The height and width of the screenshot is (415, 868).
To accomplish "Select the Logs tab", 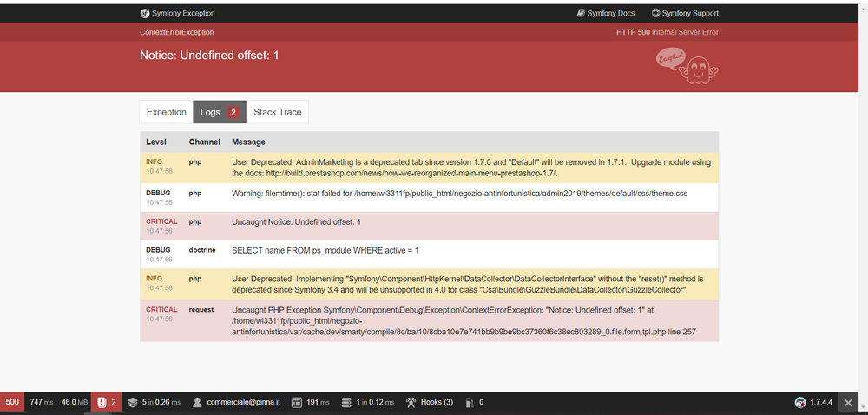I will tap(220, 112).
